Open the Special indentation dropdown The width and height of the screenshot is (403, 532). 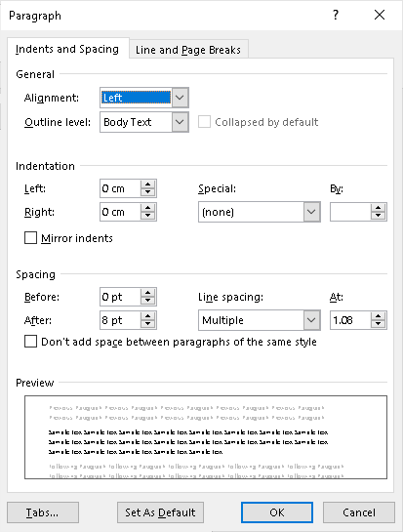coord(311,212)
